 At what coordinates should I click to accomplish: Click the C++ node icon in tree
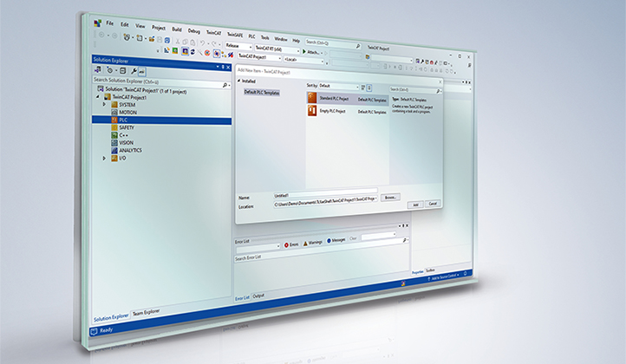click(113, 135)
